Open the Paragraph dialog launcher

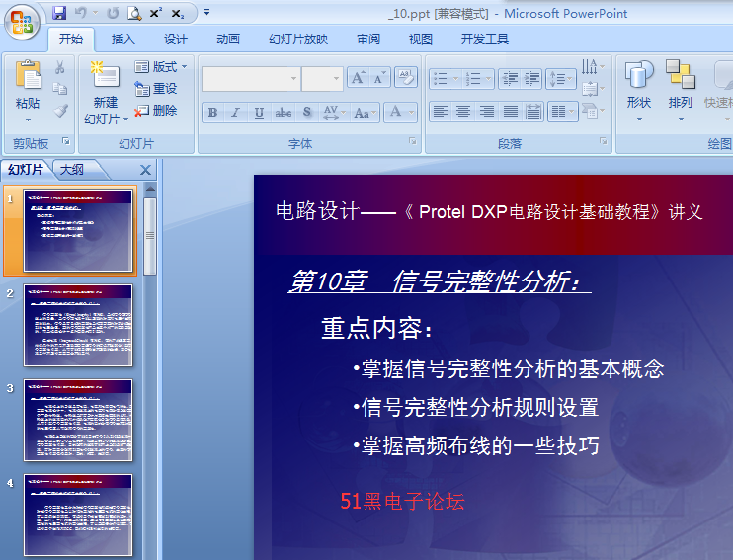(x=604, y=141)
